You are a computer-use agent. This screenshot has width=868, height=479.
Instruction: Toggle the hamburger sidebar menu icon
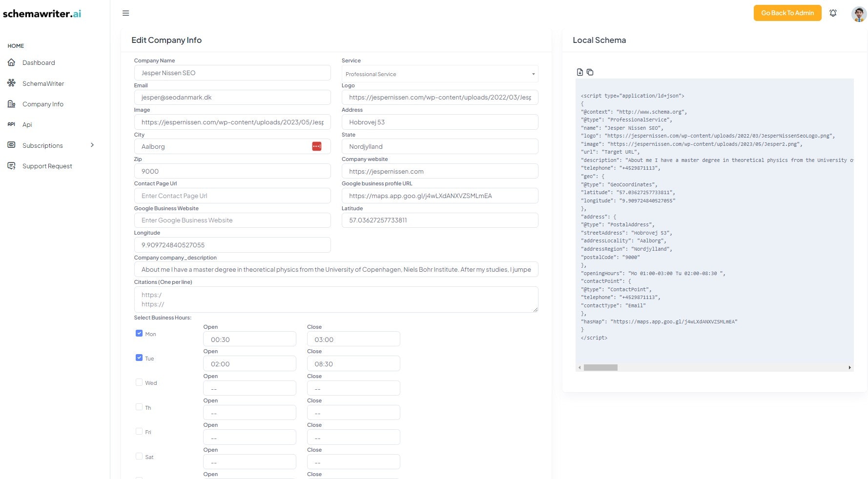click(125, 13)
